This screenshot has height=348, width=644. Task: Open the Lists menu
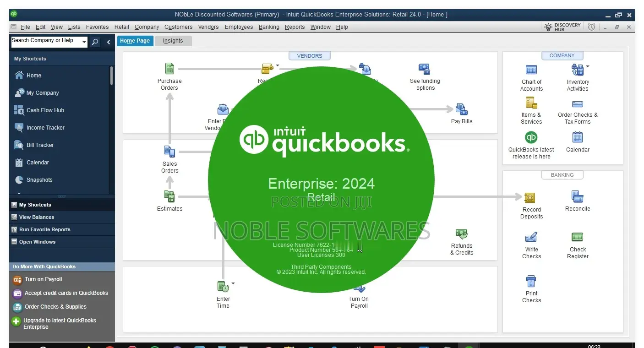click(74, 27)
